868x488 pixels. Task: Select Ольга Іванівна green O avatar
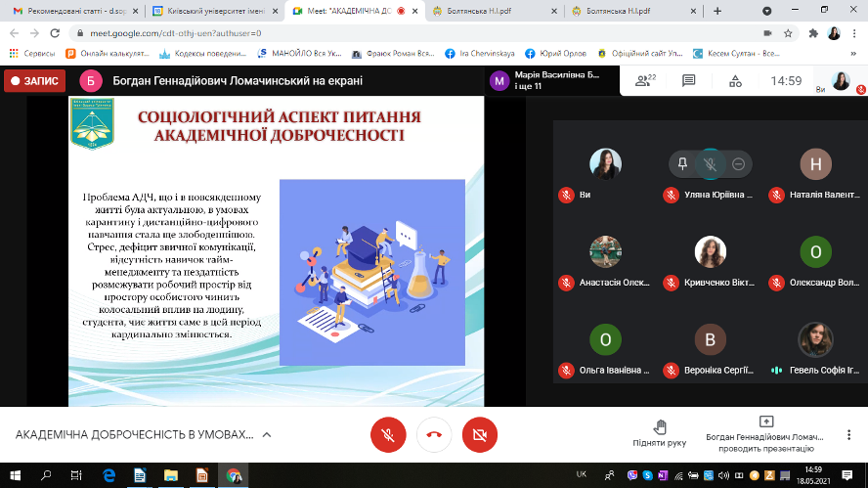point(605,339)
